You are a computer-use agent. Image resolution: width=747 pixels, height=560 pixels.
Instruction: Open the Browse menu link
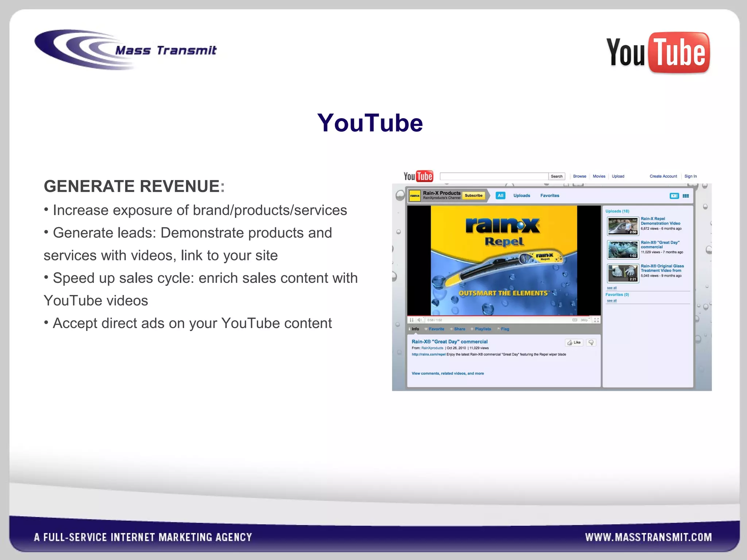580,176
